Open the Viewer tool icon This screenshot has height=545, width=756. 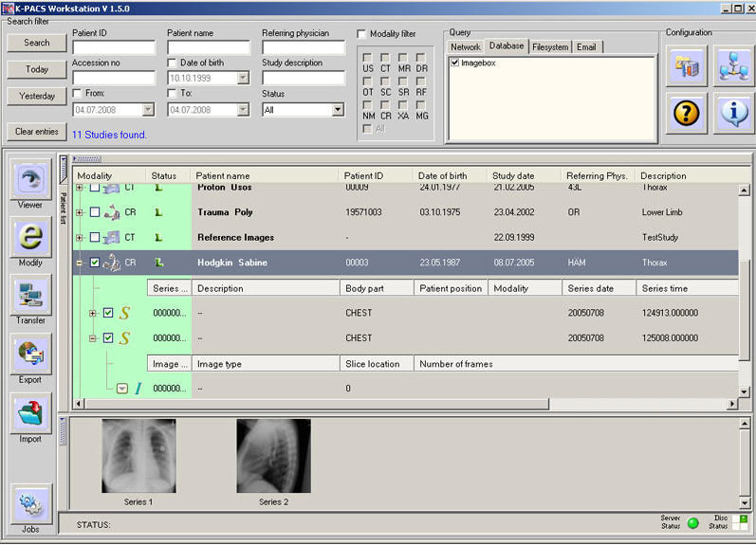pos(30,179)
